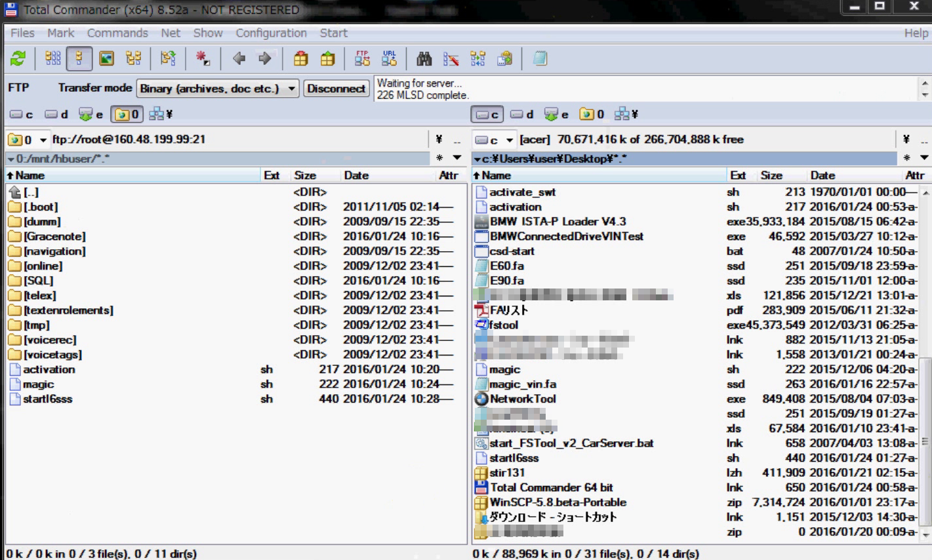Viewport: 932px width, 560px height.
Task: Open Network Neighborhood in the FTP panel drive bar
Action: pyautogui.click(x=161, y=115)
